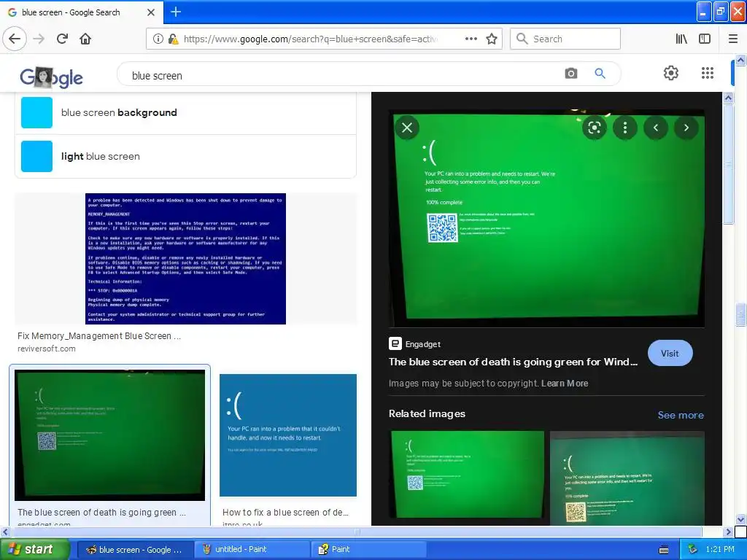Open the preview image three-dot options
Image resolution: width=747 pixels, height=560 pixels.
coord(625,128)
